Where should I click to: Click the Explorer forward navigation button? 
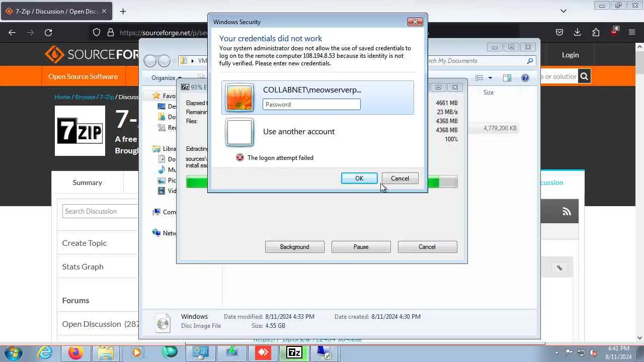click(x=165, y=61)
